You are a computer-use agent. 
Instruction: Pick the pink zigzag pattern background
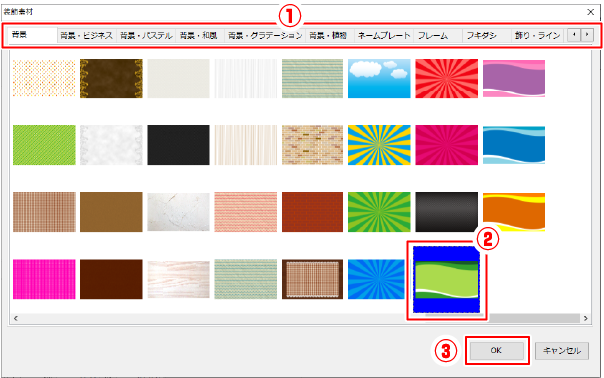[x=246, y=212]
